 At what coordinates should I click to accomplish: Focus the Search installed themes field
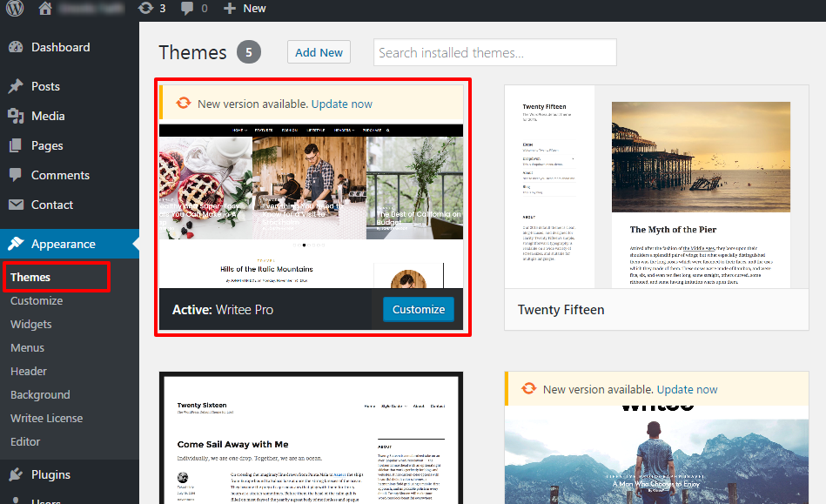(495, 52)
